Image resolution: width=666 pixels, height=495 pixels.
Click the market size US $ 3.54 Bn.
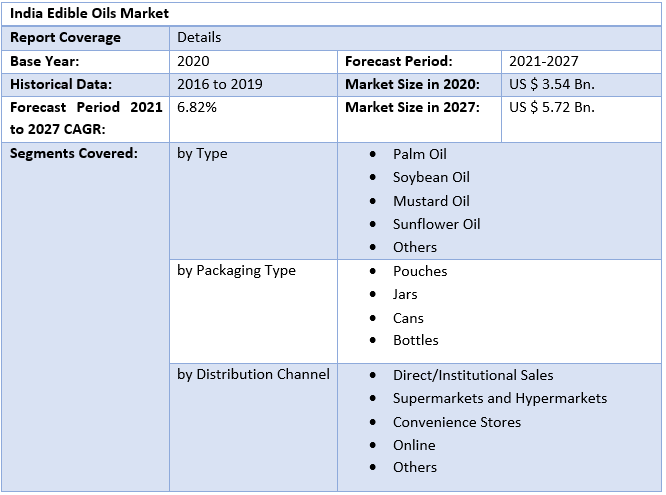(551, 84)
